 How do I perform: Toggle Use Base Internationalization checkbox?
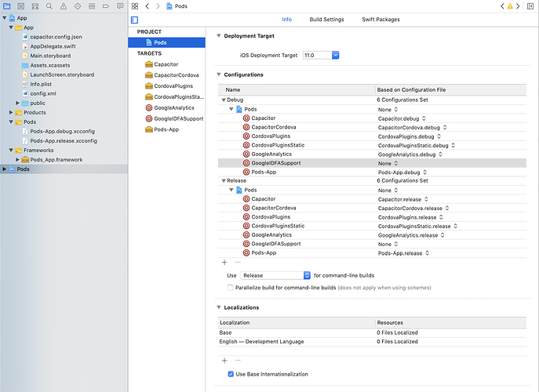(x=231, y=374)
